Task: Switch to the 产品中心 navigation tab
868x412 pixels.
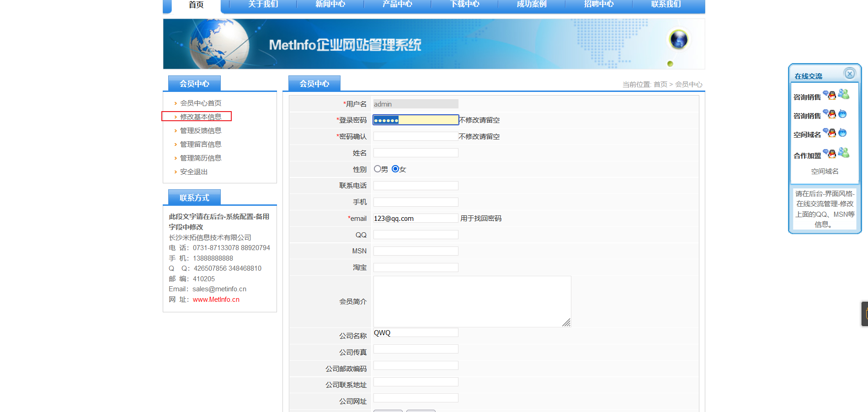Action: pos(397,4)
